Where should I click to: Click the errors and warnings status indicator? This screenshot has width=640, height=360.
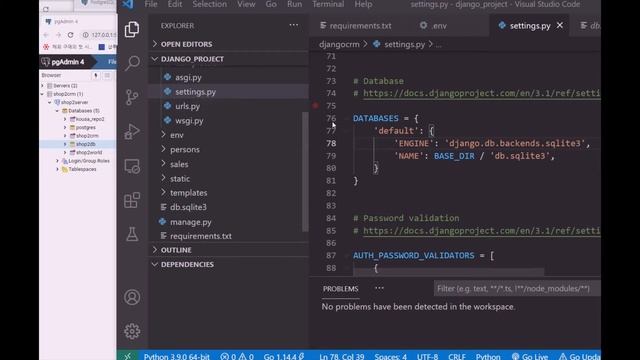pos(237,356)
